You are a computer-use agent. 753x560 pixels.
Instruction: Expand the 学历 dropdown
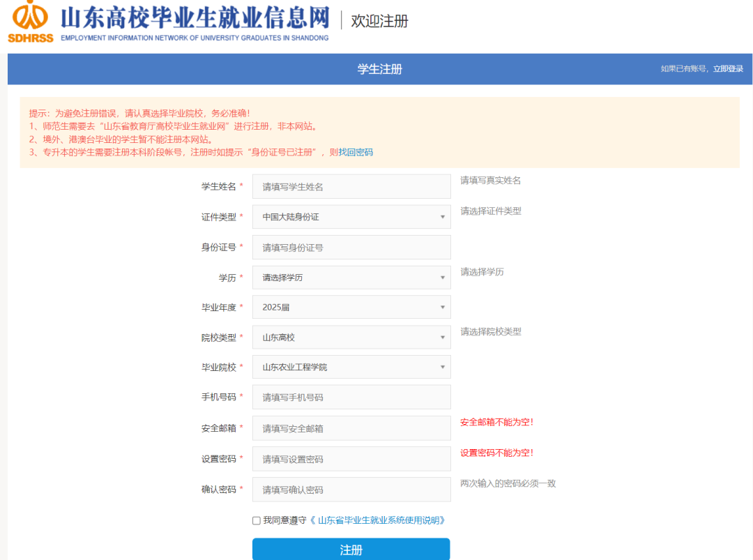tap(351, 278)
